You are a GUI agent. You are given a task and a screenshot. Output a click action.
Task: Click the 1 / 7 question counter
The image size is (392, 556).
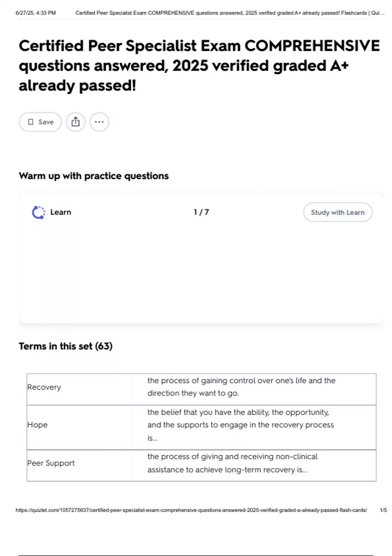(x=201, y=212)
